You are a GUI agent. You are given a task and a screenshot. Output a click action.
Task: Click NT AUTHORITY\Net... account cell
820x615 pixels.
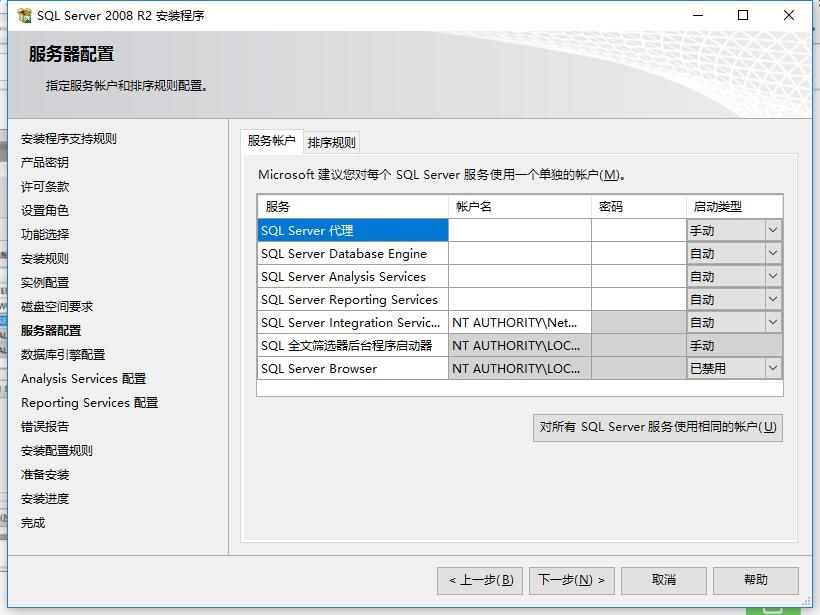click(520, 322)
